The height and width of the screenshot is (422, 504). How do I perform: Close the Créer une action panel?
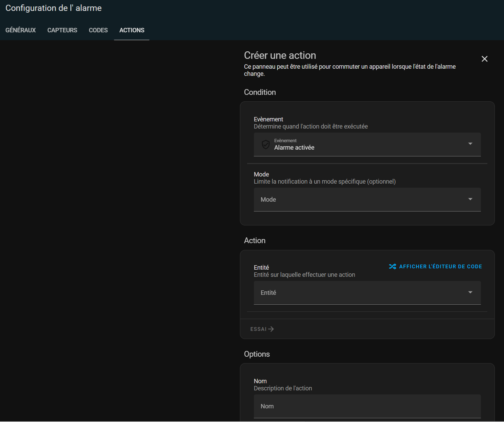[x=484, y=59]
